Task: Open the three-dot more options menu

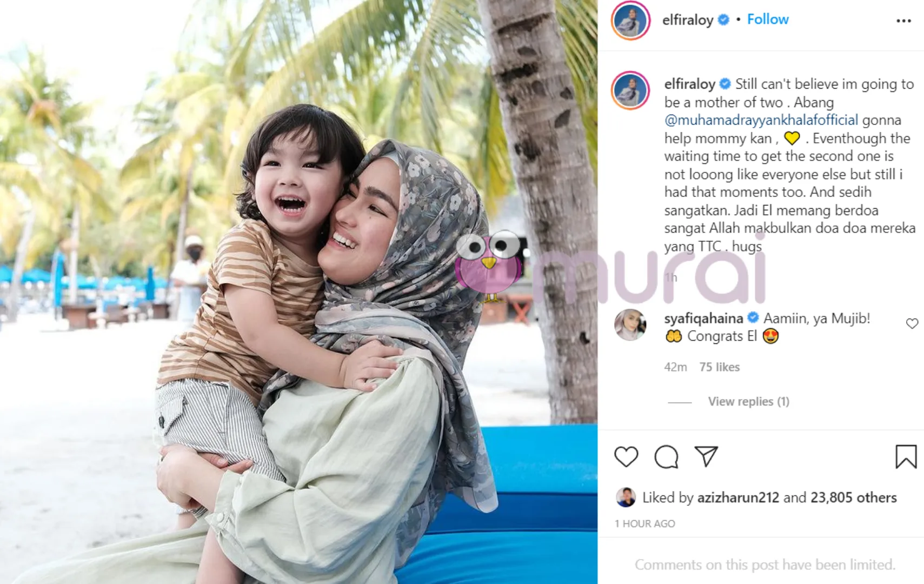Action: (903, 21)
